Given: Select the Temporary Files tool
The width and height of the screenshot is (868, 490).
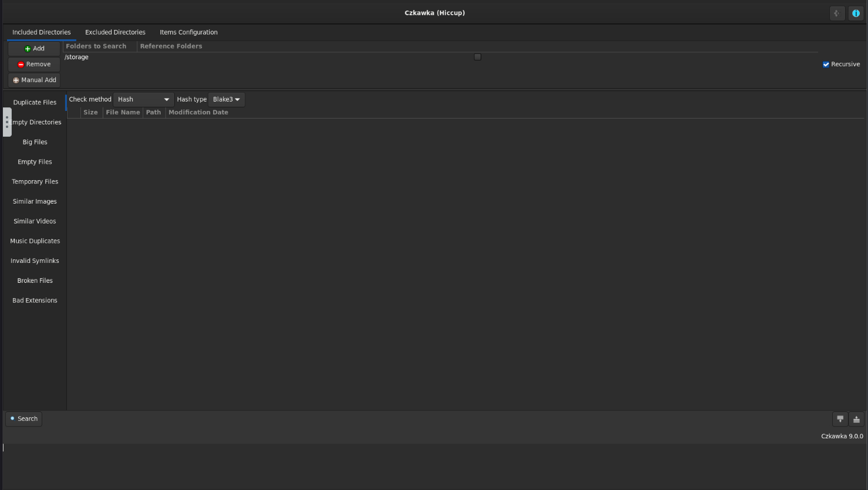Looking at the screenshot, I should click(x=35, y=182).
